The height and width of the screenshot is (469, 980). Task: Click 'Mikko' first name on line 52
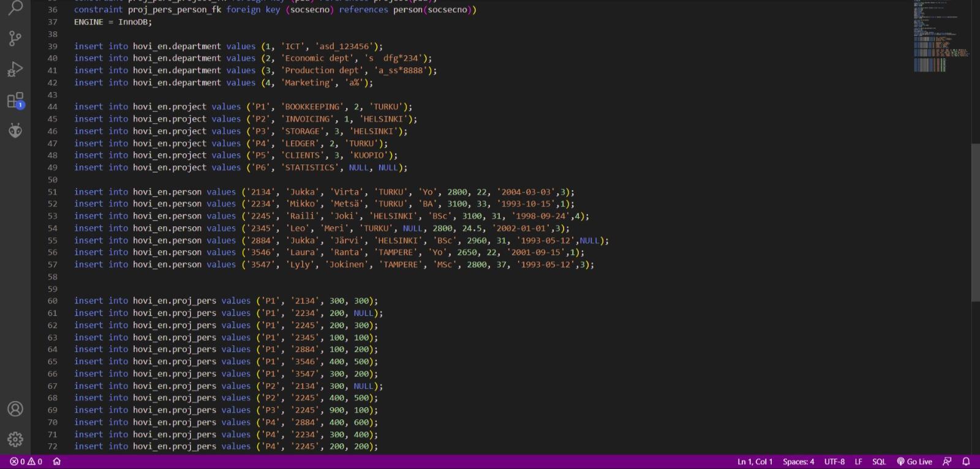point(303,204)
